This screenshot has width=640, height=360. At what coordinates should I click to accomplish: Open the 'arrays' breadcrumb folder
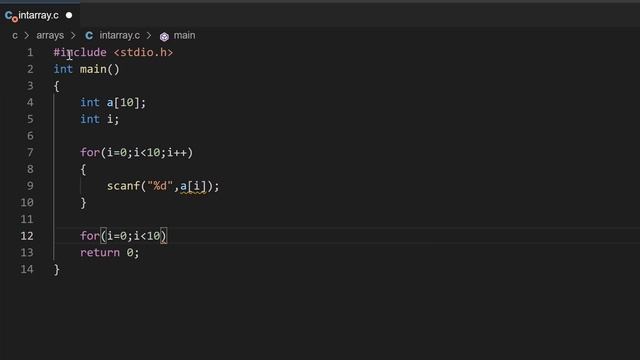click(x=50, y=36)
